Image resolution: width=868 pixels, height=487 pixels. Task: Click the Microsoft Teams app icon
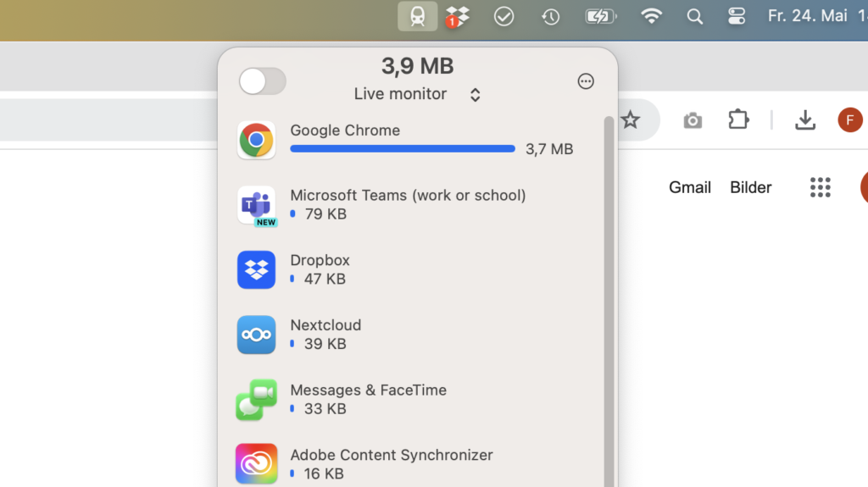[256, 205]
